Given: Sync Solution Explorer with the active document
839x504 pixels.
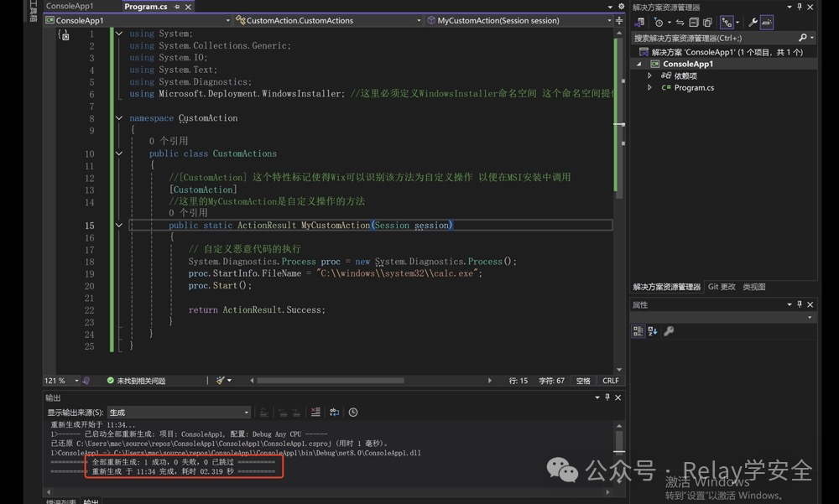Looking at the screenshot, I should (x=680, y=23).
